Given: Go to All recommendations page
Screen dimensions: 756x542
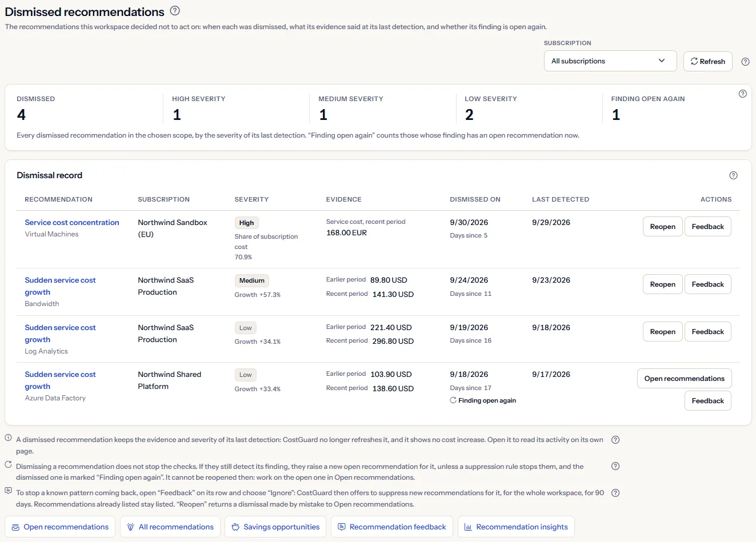Looking at the screenshot, I should 170,527.
